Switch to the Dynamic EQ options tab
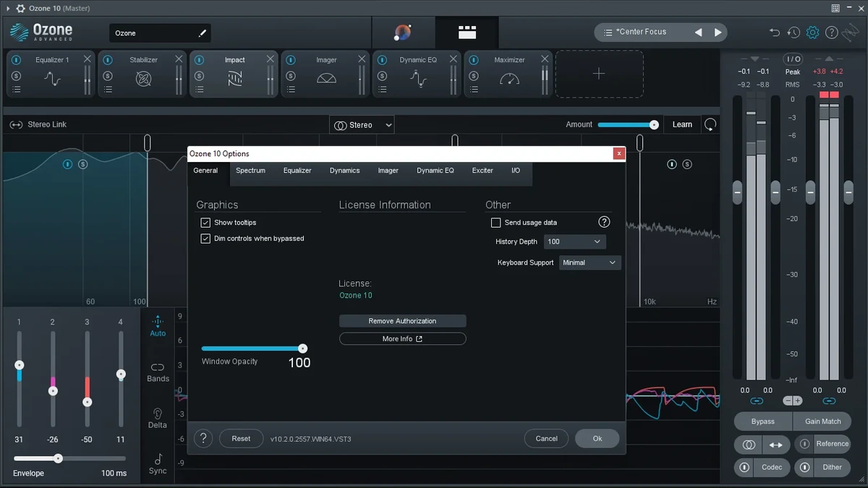The width and height of the screenshot is (868, 488). coord(435,171)
